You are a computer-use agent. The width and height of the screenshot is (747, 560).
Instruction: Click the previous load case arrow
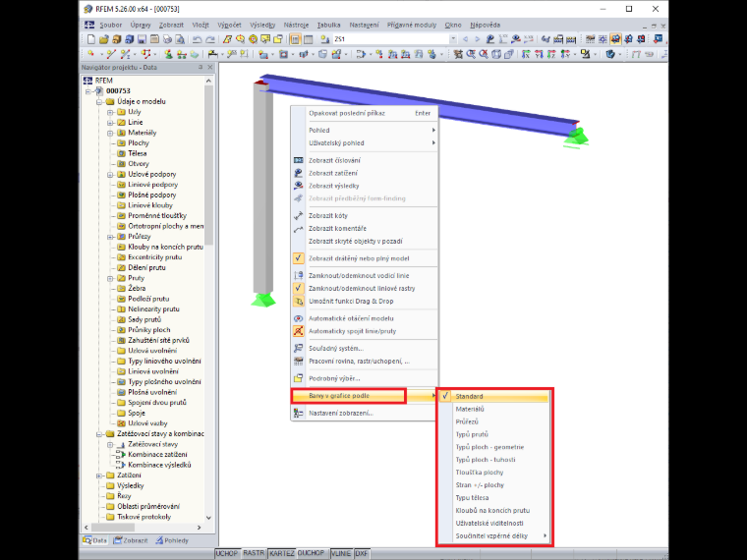[466, 39]
